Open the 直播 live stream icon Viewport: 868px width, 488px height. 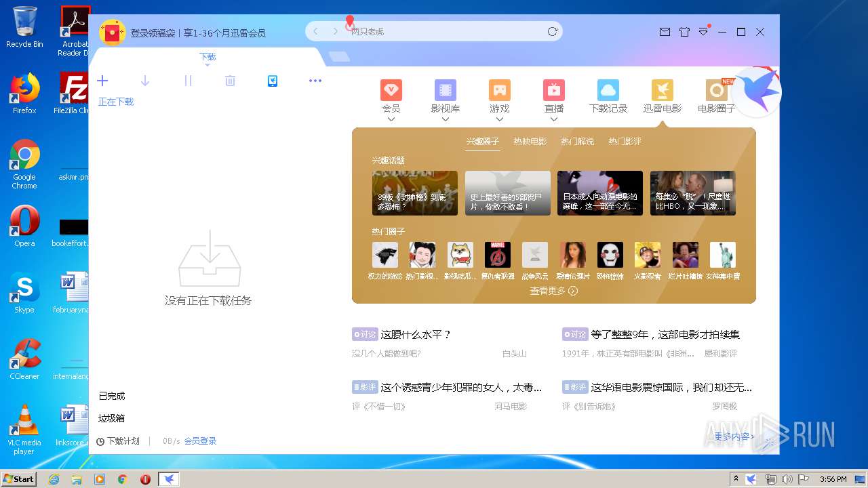coord(554,90)
